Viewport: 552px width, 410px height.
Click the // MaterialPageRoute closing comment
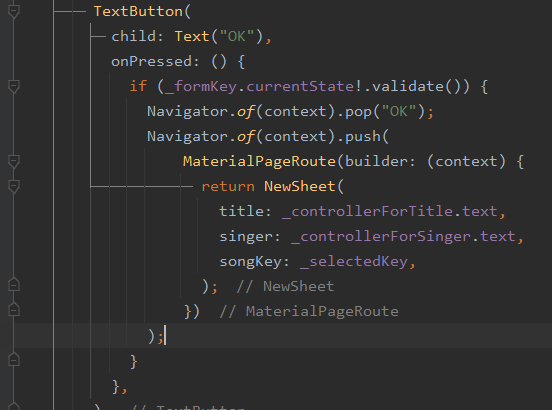[x=309, y=311]
